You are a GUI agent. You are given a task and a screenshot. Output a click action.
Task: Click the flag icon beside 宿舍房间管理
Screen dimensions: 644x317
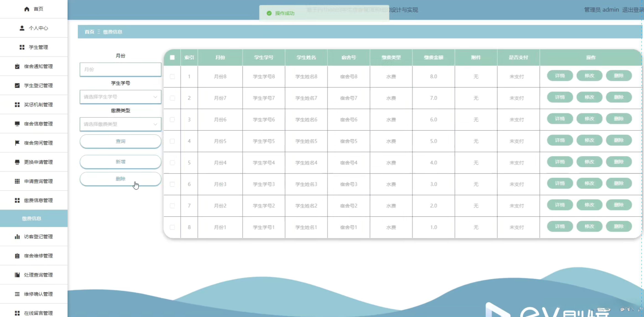[17, 143]
